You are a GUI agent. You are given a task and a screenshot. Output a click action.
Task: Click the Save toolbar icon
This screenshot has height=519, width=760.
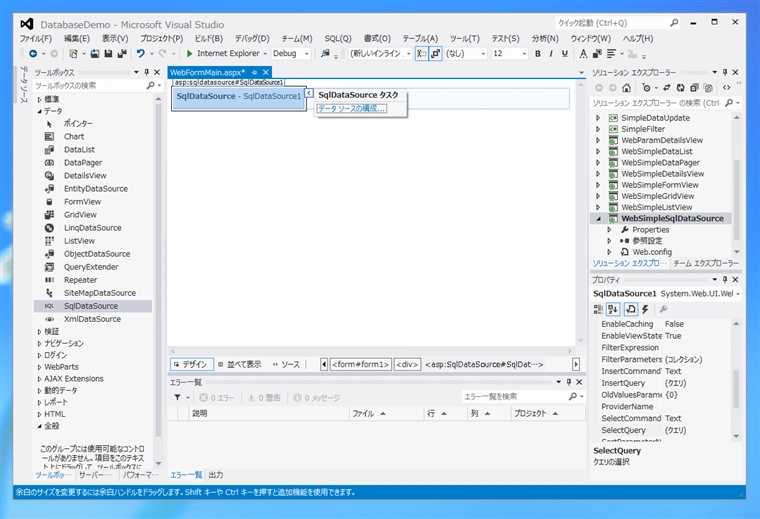point(108,54)
